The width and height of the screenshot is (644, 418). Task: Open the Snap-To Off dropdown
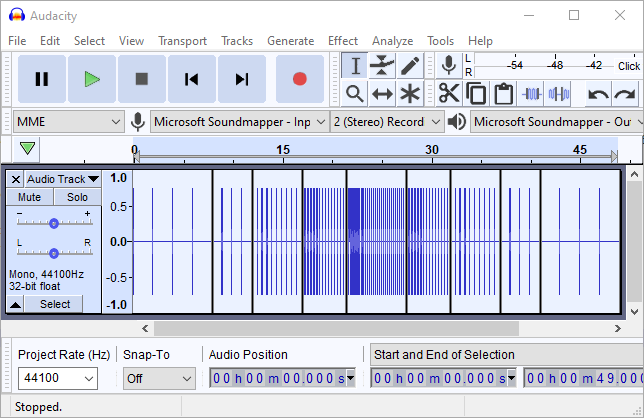[159, 378]
